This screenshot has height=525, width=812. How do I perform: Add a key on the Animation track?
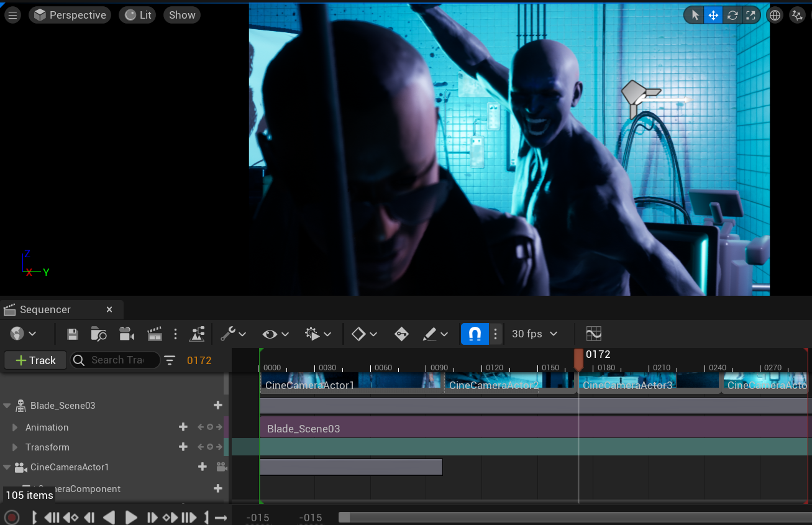pos(210,427)
